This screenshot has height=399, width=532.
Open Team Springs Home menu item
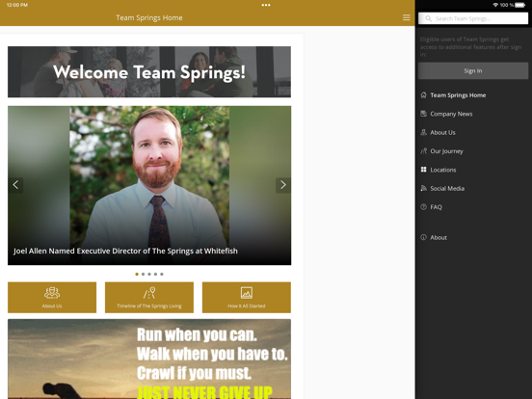[x=473, y=95]
